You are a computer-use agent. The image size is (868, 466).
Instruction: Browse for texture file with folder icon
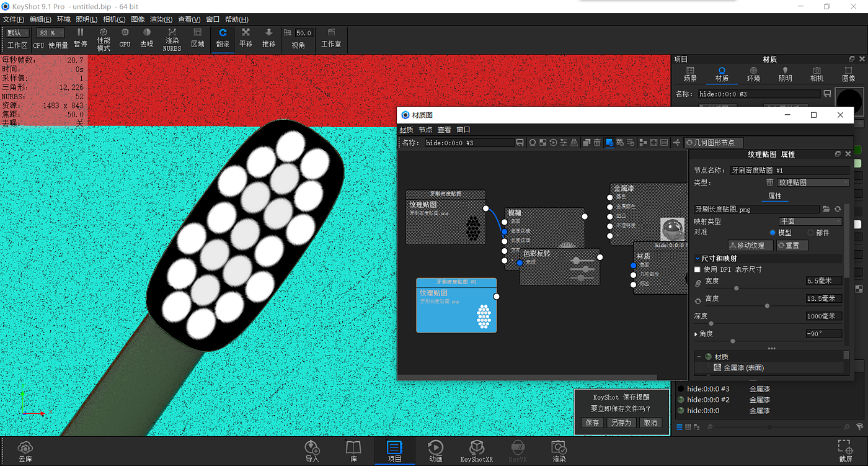(x=826, y=209)
